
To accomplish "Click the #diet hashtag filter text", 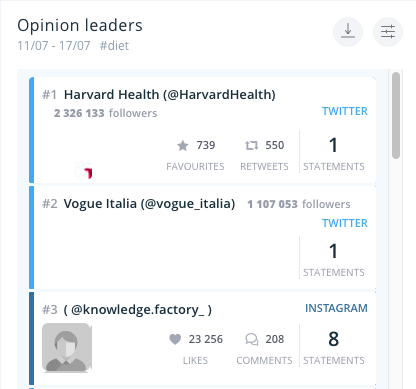I will 114,46.
